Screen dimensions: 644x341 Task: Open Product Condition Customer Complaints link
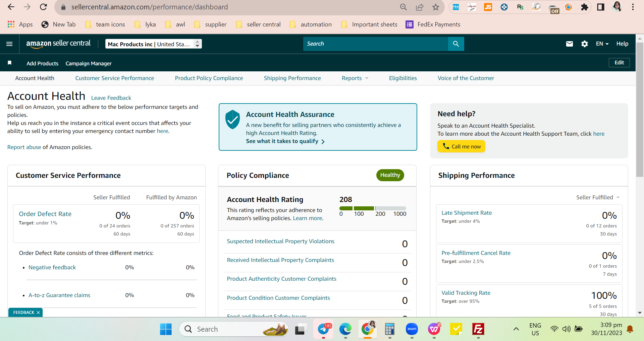click(x=278, y=298)
